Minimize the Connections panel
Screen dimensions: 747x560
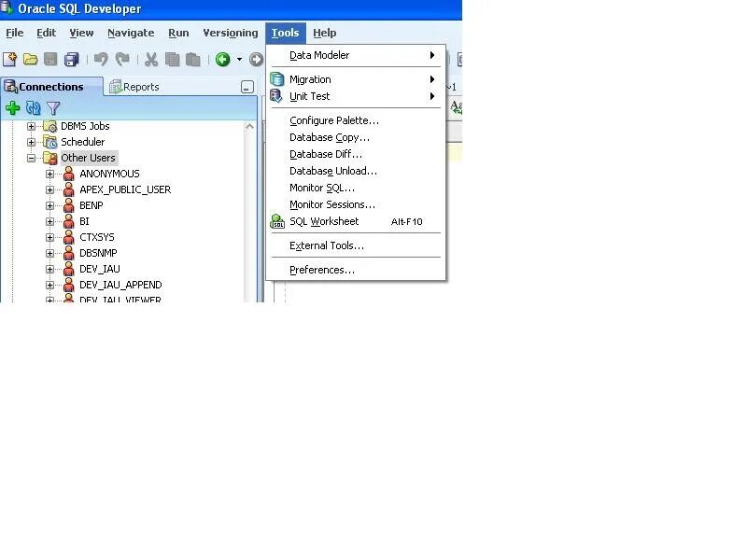247,87
